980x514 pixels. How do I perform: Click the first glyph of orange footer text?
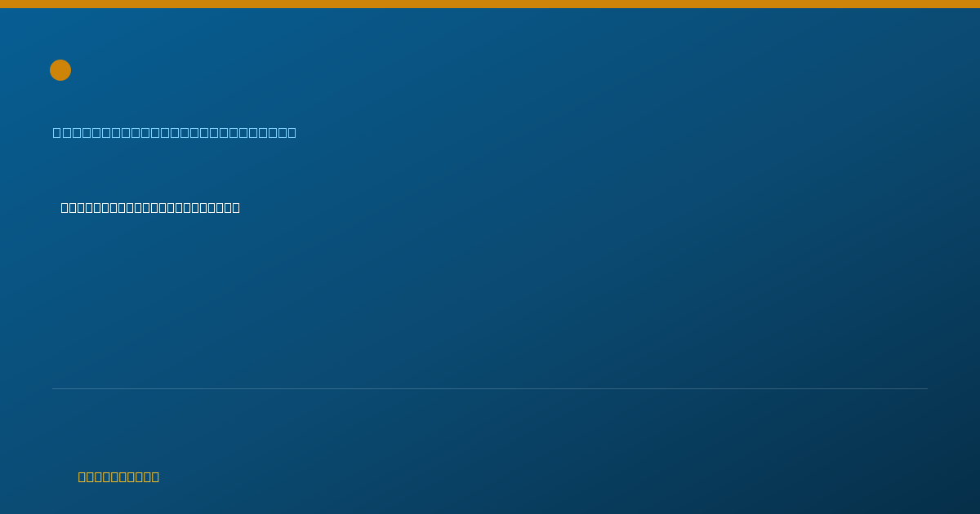[82, 476]
